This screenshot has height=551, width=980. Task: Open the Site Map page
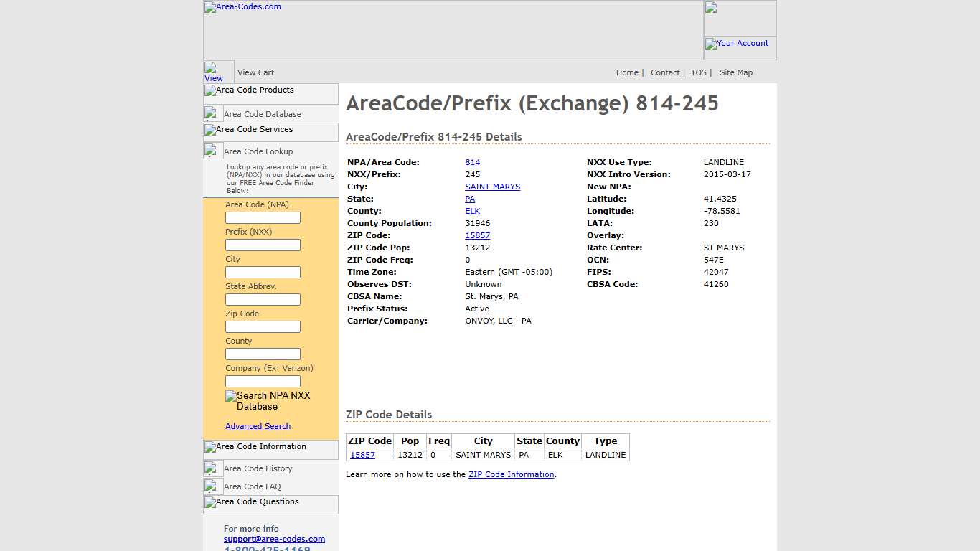click(x=735, y=72)
